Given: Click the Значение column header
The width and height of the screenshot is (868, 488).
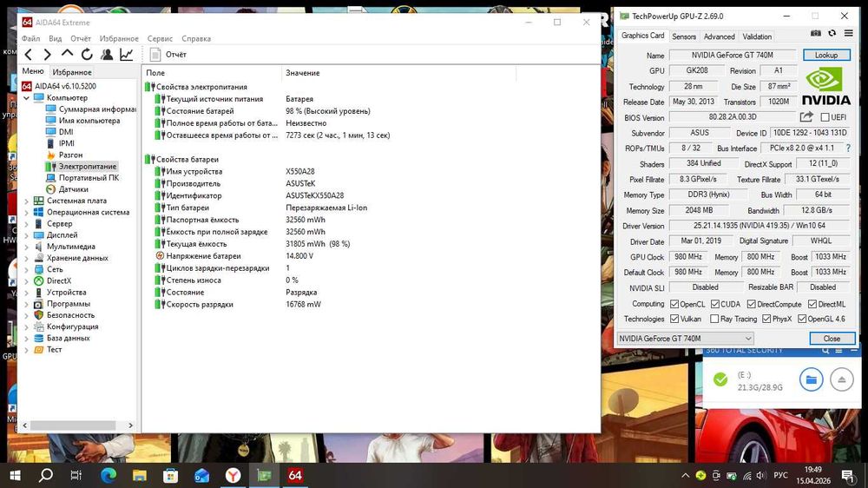Looking at the screenshot, I should tap(398, 73).
